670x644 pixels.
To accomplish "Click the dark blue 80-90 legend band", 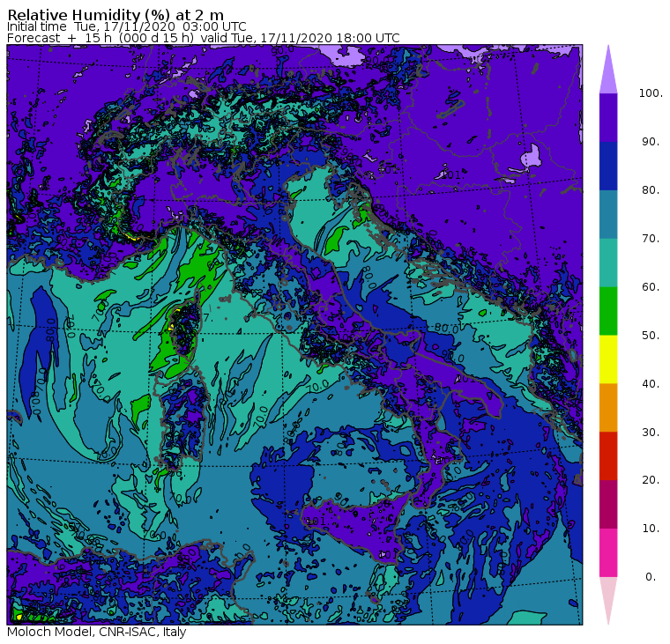I will 608,166.
